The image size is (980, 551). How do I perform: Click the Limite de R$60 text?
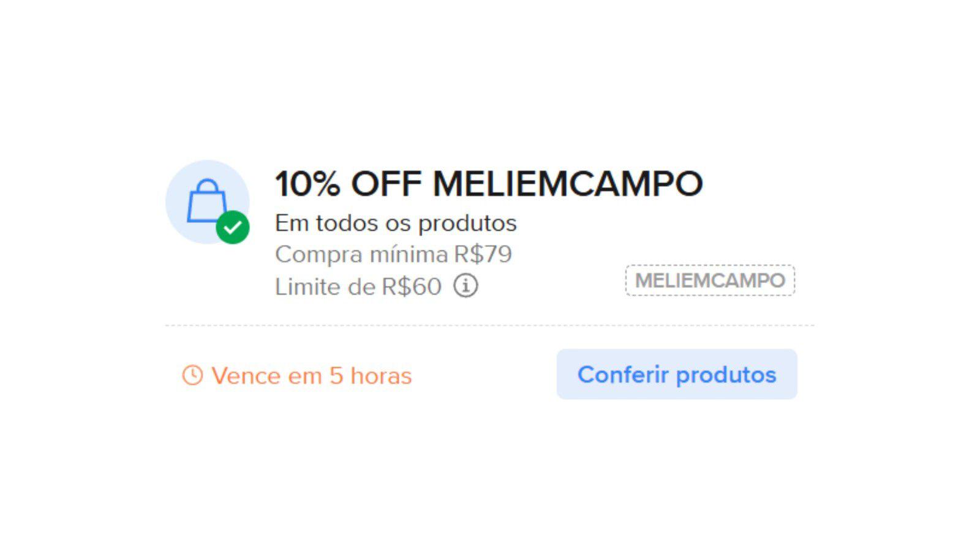[x=358, y=287]
